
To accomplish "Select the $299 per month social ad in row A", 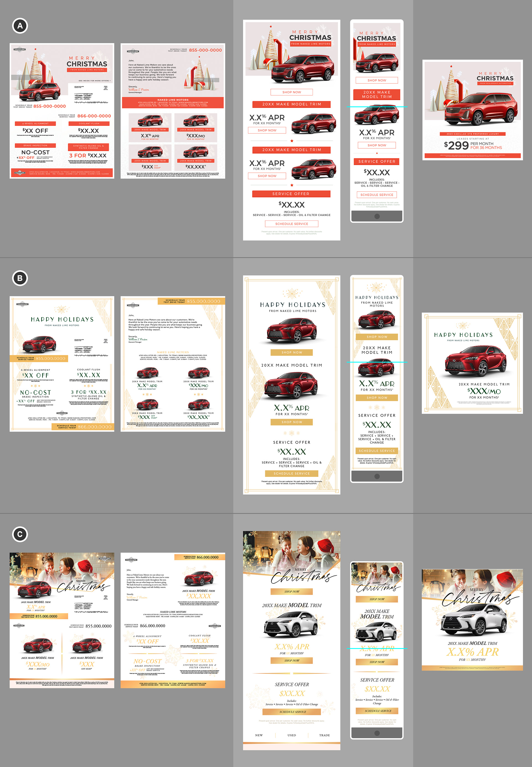I will click(472, 110).
